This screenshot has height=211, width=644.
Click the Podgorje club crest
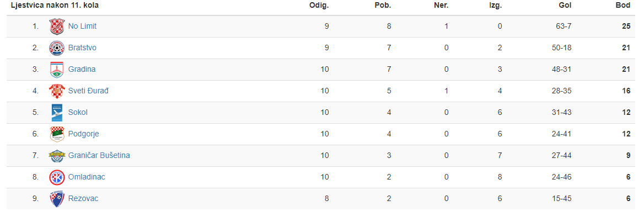[x=57, y=134]
